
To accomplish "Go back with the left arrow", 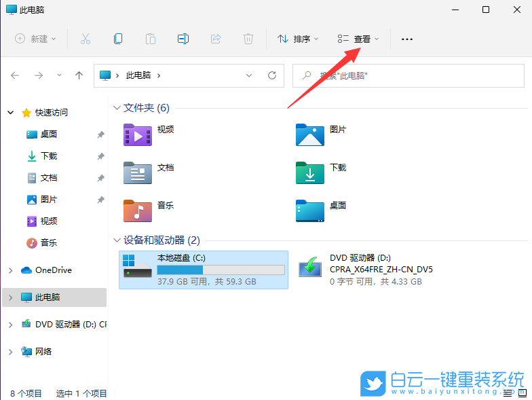I will click(x=15, y=75).
